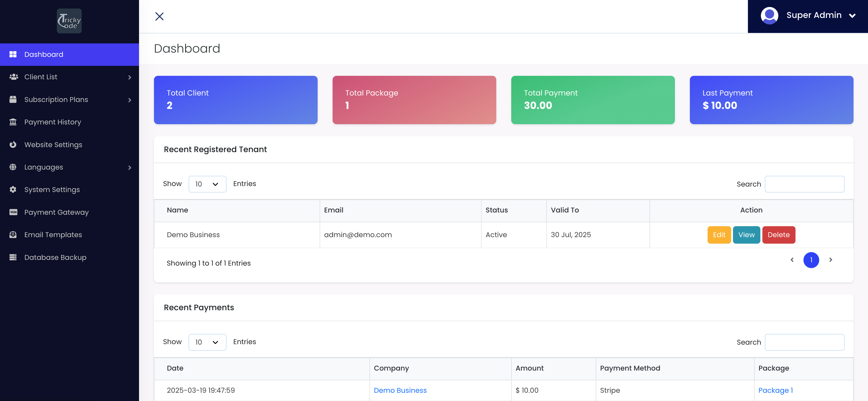Click the Website Settings icon

pyautogui.click(x=13, y=144)
